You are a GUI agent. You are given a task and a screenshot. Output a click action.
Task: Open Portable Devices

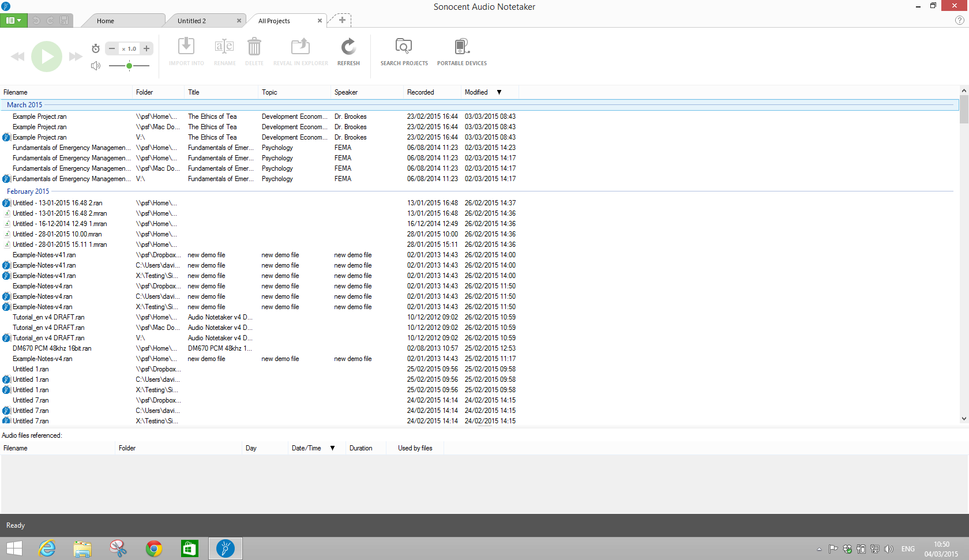point(462,51)
